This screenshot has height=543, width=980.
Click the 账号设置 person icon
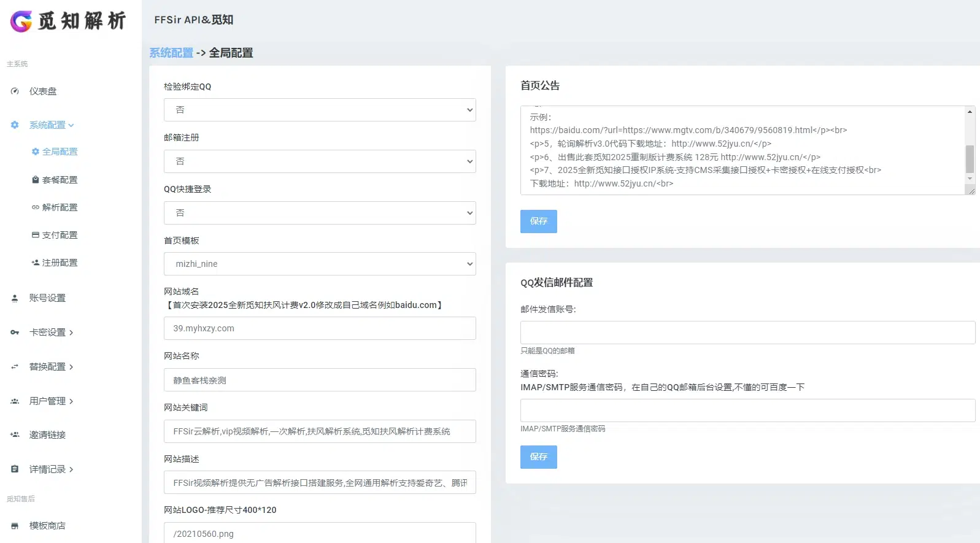(15, 298)
